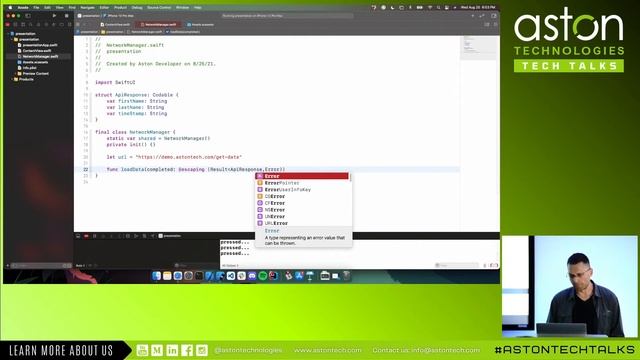Open Terminal from the Dock
This screenshot has height=360, width=640.
click(x=199, y=276)
